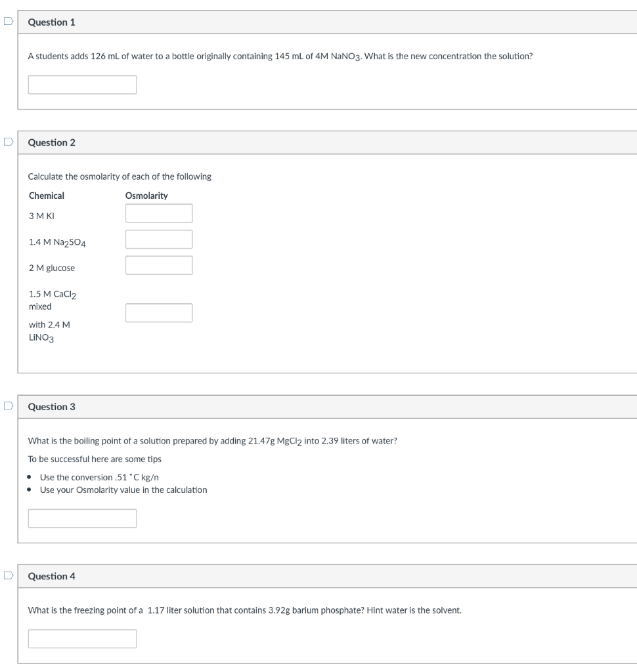Screen dimensions: 637x672
Task: Click the Question 3 header
Action: click(51, 407)
